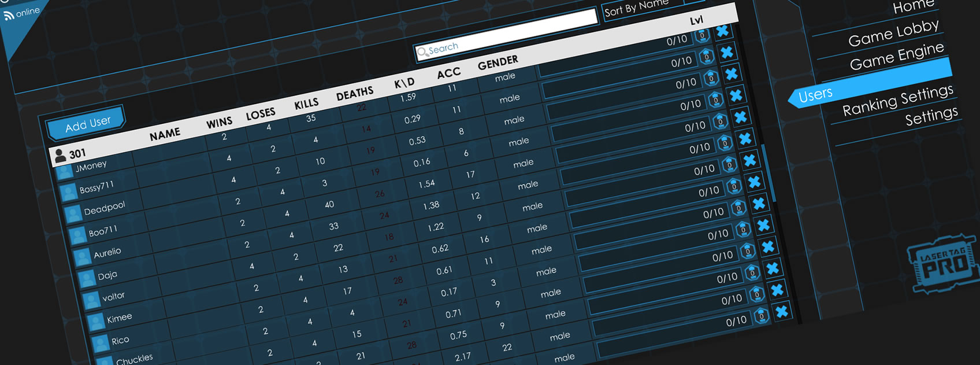Open Ranking Settings from the menu

[898, 100]
